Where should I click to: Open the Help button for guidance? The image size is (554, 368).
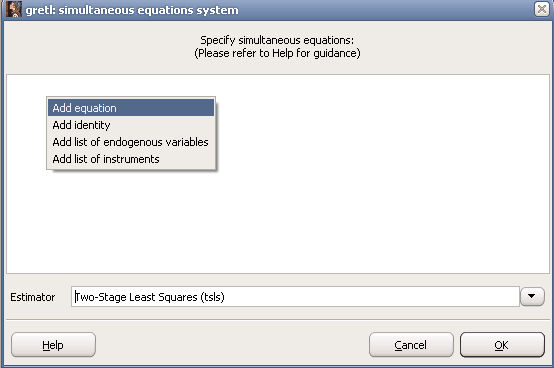(53, 345)
